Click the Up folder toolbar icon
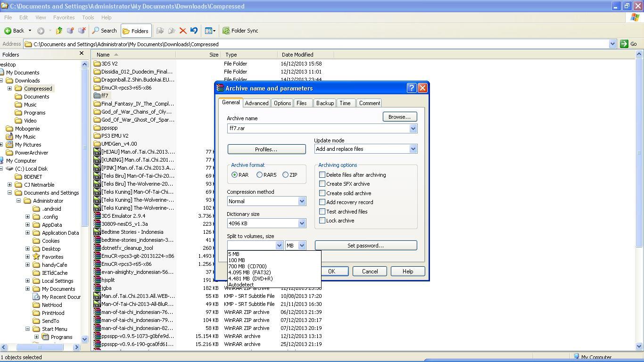 [59, 31]
